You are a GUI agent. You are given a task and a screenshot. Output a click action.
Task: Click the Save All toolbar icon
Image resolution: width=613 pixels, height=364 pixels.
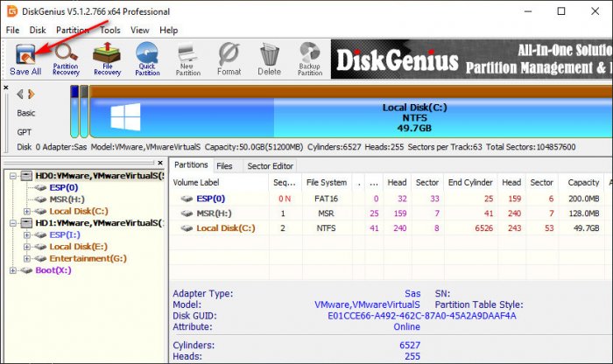[x=25, y=59]
